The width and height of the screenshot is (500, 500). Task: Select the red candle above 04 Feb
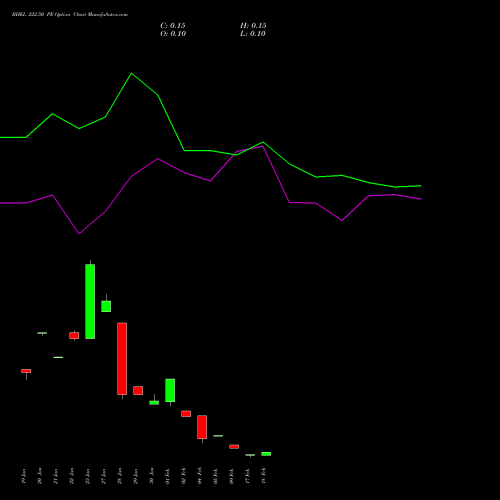tap(202, 427)
